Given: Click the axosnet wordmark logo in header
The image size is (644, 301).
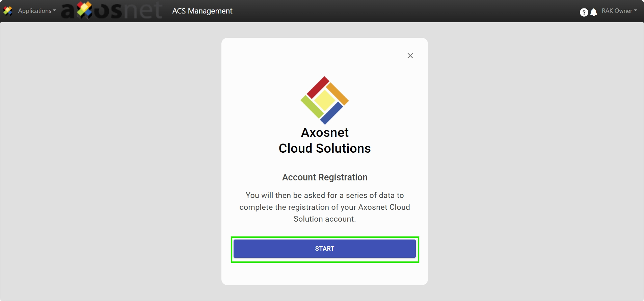Looking at the screenshot, I should click(112, 10).
